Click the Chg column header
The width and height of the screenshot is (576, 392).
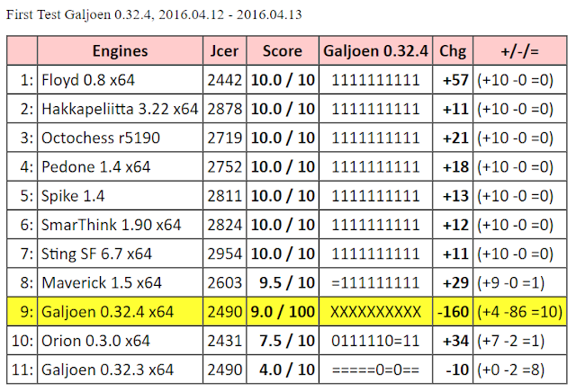[453, 50]
